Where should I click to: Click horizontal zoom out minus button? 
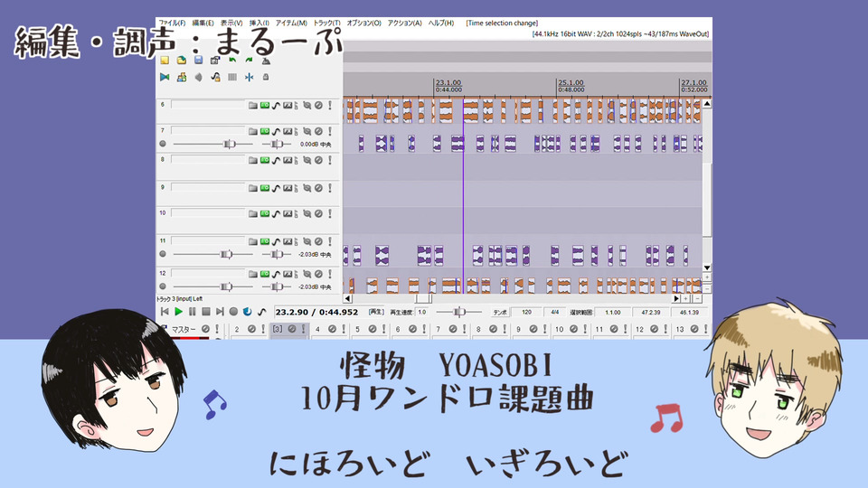pos(697,299)
